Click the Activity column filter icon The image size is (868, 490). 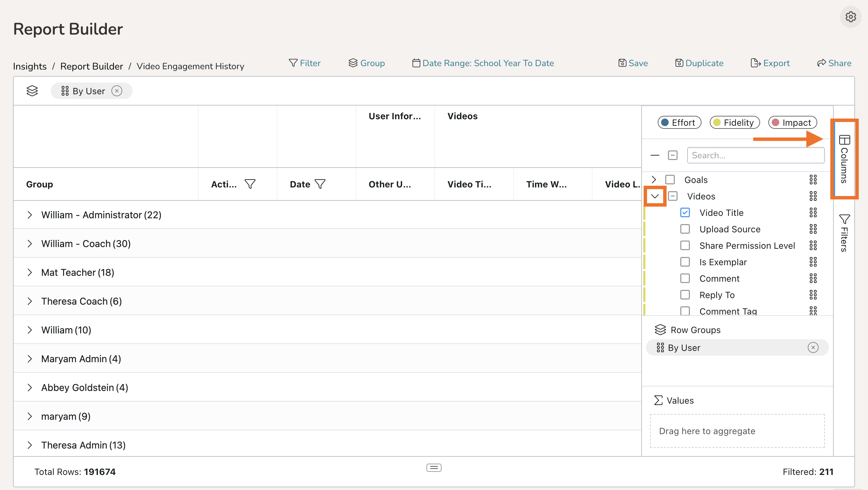point(250,184)
